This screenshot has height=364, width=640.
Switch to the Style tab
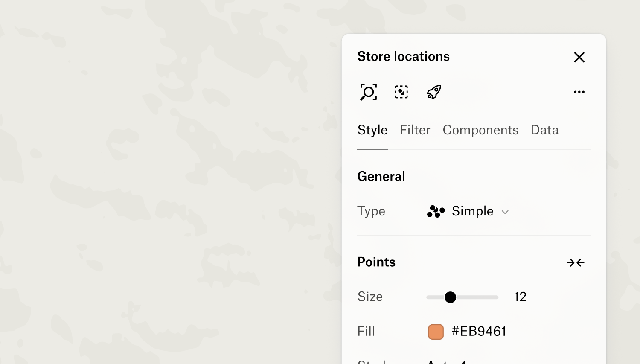pos(372,130)
